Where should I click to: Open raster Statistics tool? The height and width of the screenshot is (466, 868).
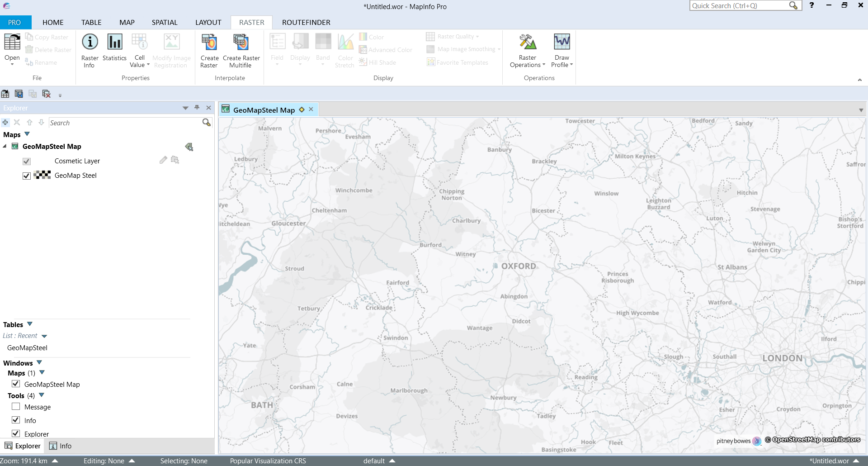tap(114, 42)
